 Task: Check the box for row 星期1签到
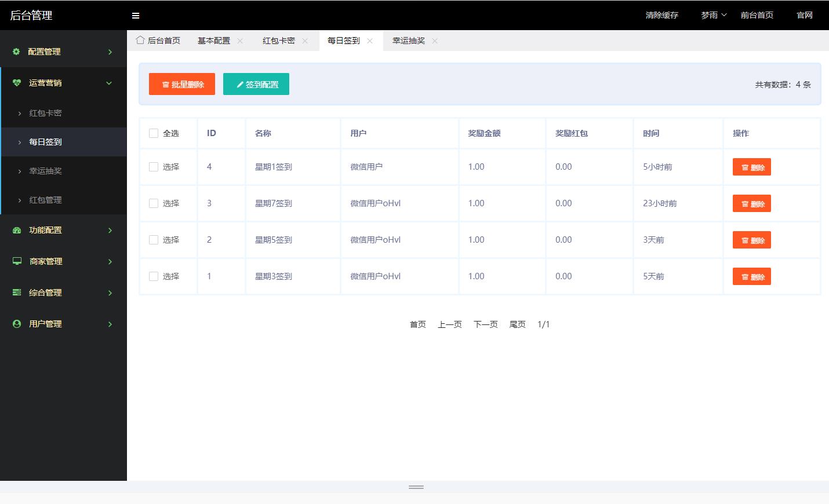(154, 167)
